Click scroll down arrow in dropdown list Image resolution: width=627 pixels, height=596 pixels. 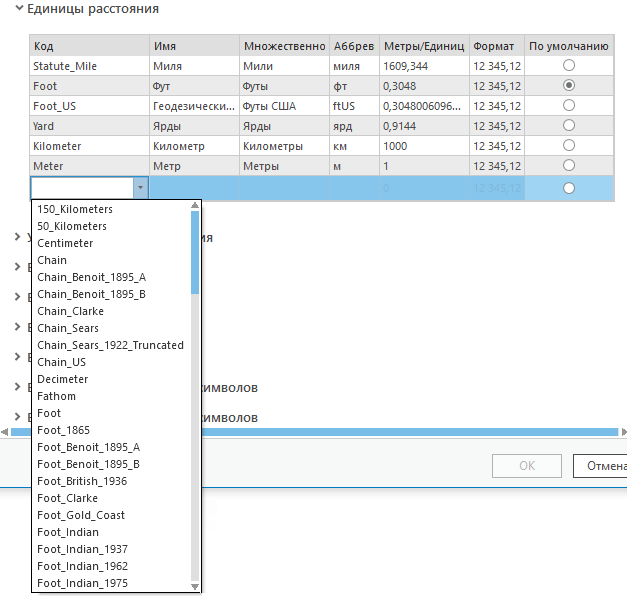(195, 586)
